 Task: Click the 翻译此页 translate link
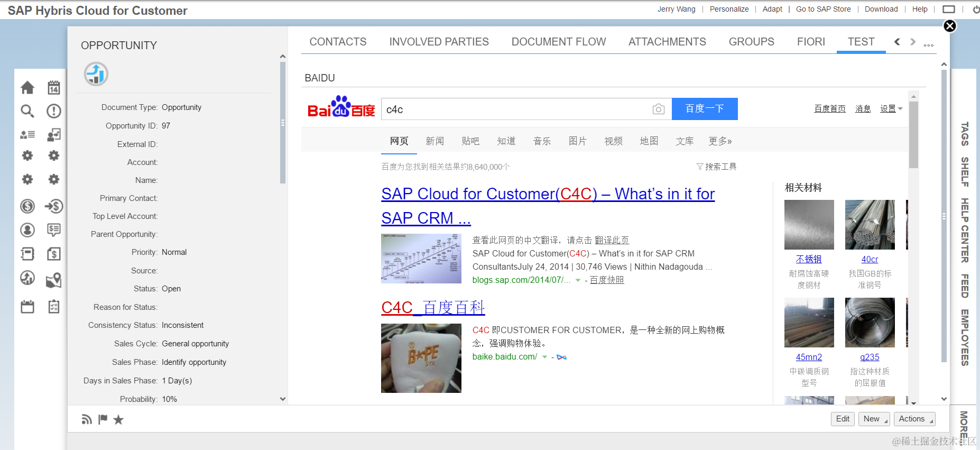pyautogui.click(x=612, y=240)
